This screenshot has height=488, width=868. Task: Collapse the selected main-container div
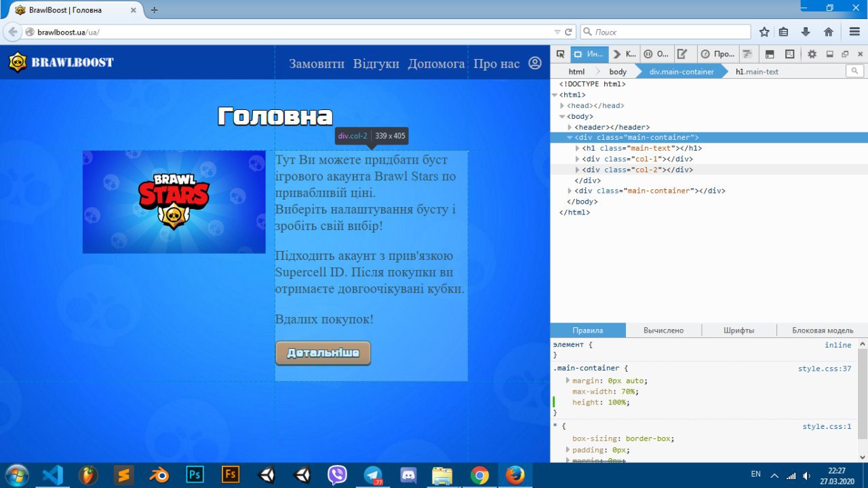(570, 138)
